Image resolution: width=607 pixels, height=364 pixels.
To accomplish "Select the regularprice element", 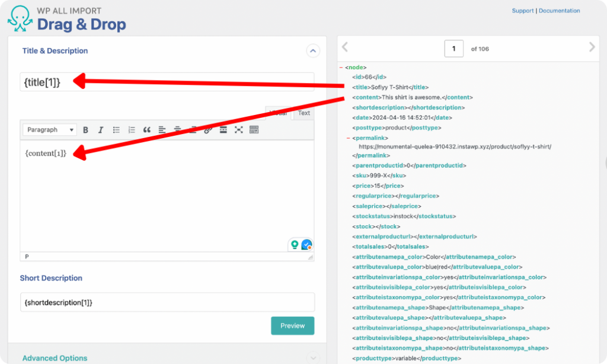I will (395, 196).
